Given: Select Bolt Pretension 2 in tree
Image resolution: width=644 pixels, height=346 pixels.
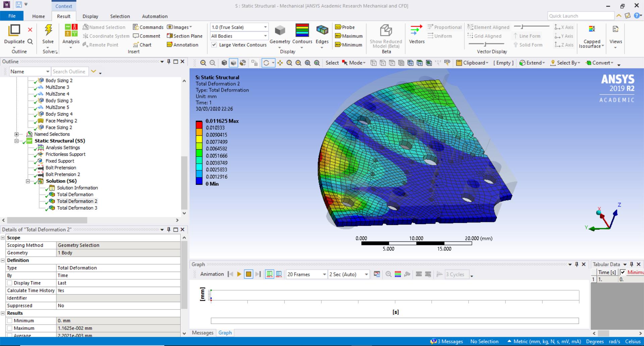Looking at the screenshot, I should (63, 174).
